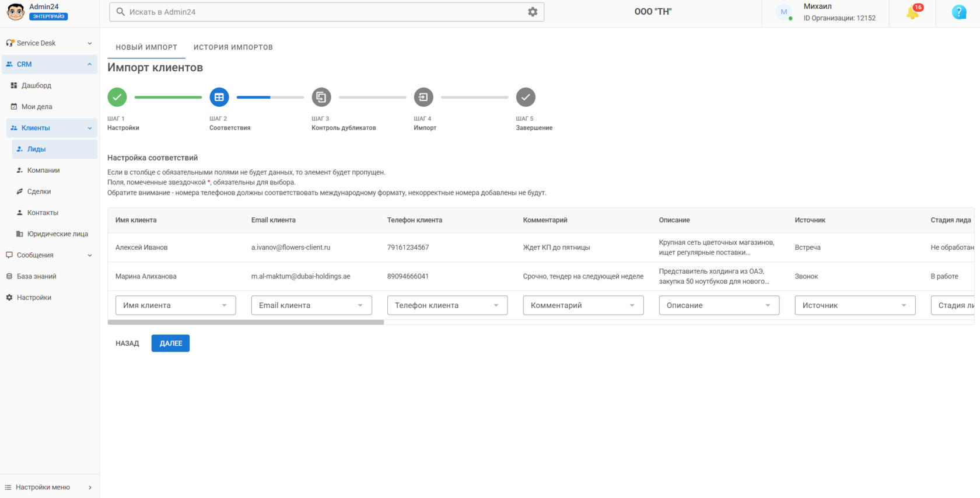Click Step 3 duplicate control icon
The height and width of the screenshot is (498, 980).
(x=321, y=97)
